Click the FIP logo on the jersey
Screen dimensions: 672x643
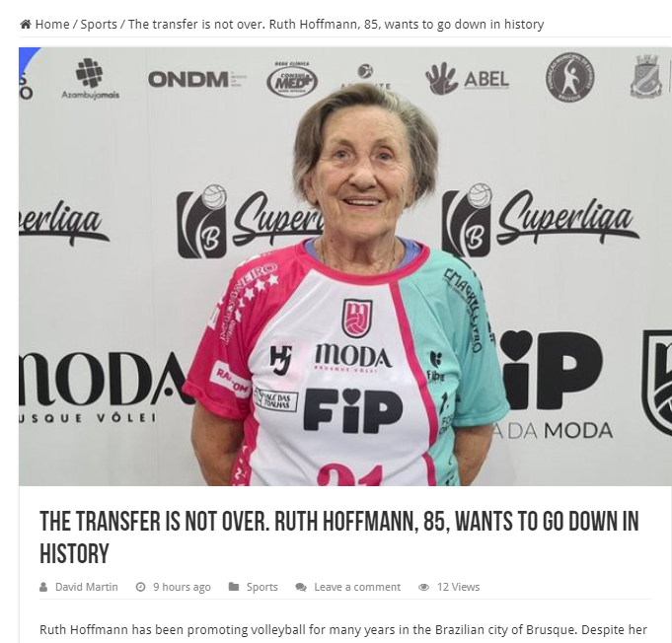[352, 410]
